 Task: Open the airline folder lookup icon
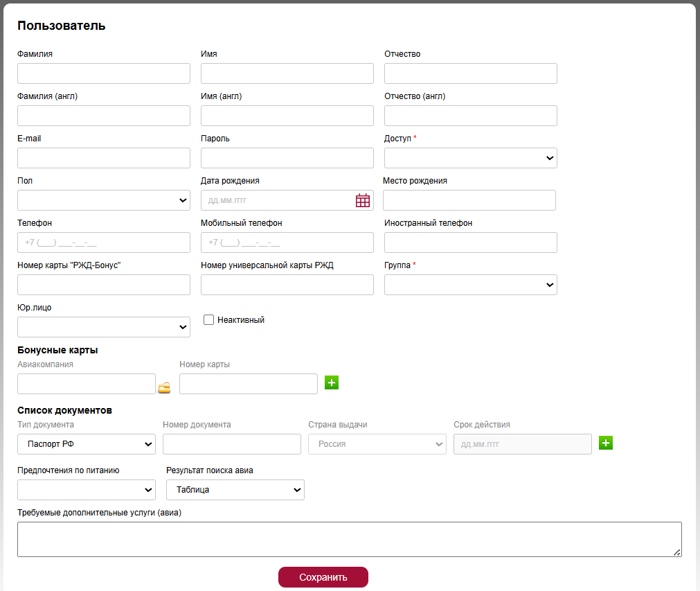164,387
